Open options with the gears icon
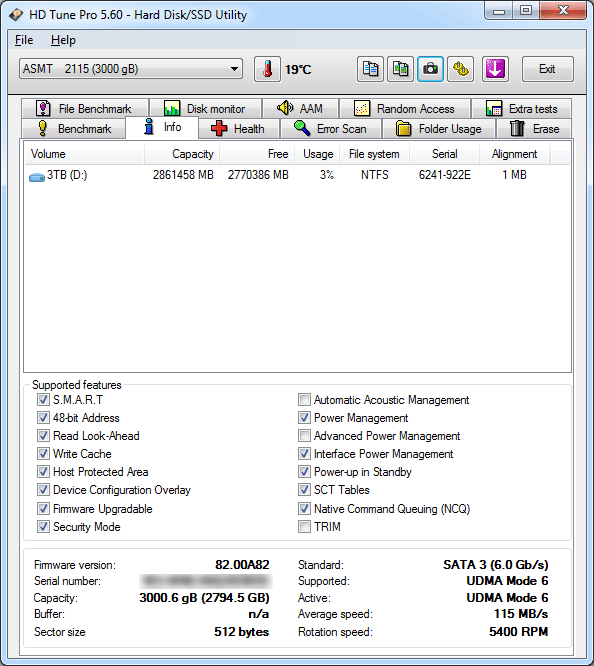 (x=461, y=69)
